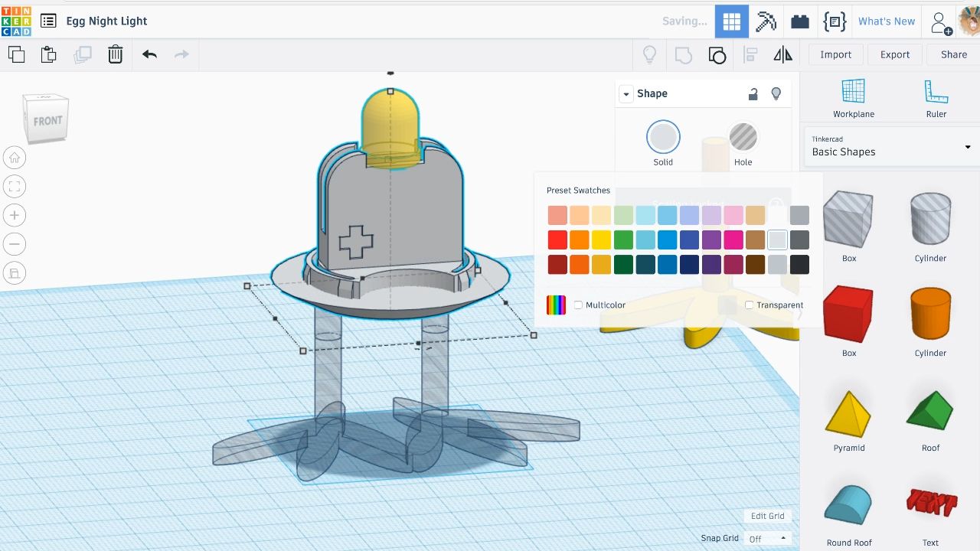980x551 pixels.
Task: Zoom out of the workplane
Action: point(15,244)
